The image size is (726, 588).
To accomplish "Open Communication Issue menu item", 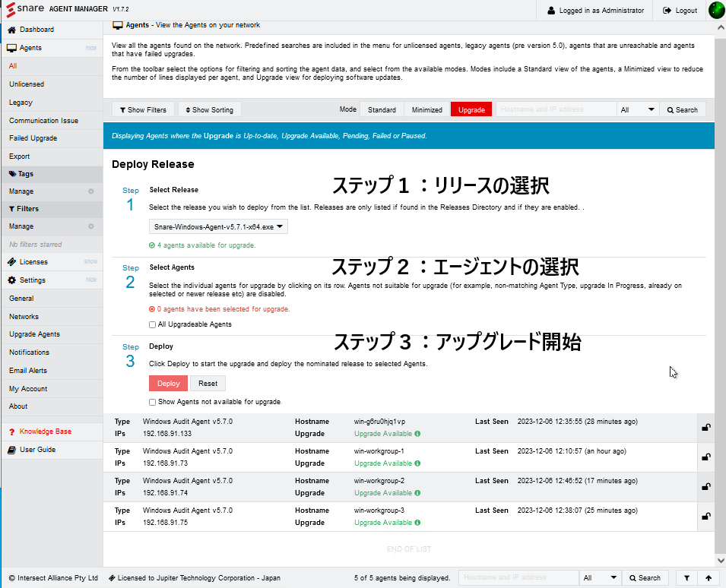I will click(43, 120).
